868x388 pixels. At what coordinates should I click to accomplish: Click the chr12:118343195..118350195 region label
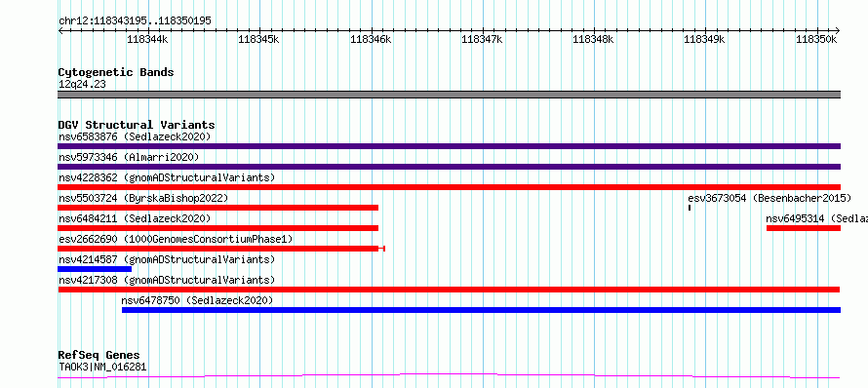pos(135,21)
